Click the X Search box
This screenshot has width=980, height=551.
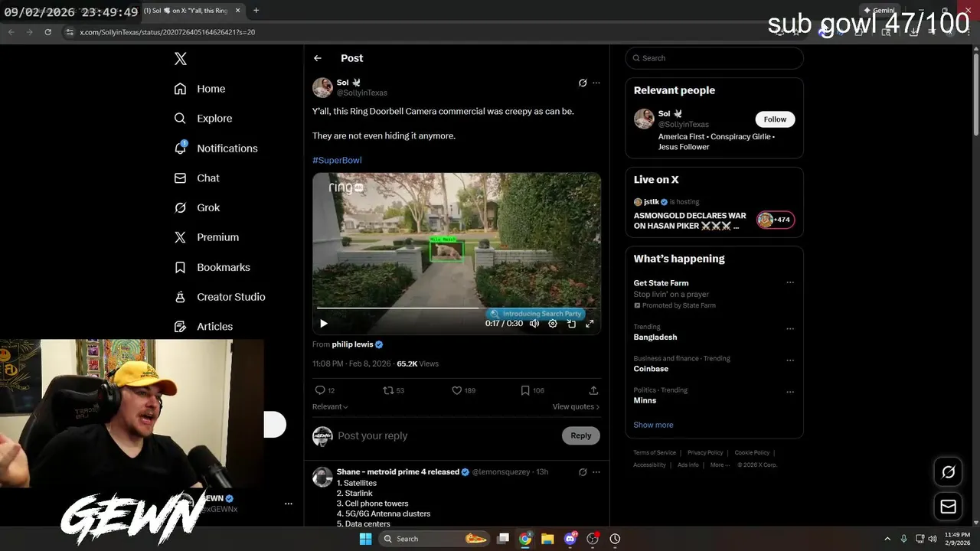(714, 58)
